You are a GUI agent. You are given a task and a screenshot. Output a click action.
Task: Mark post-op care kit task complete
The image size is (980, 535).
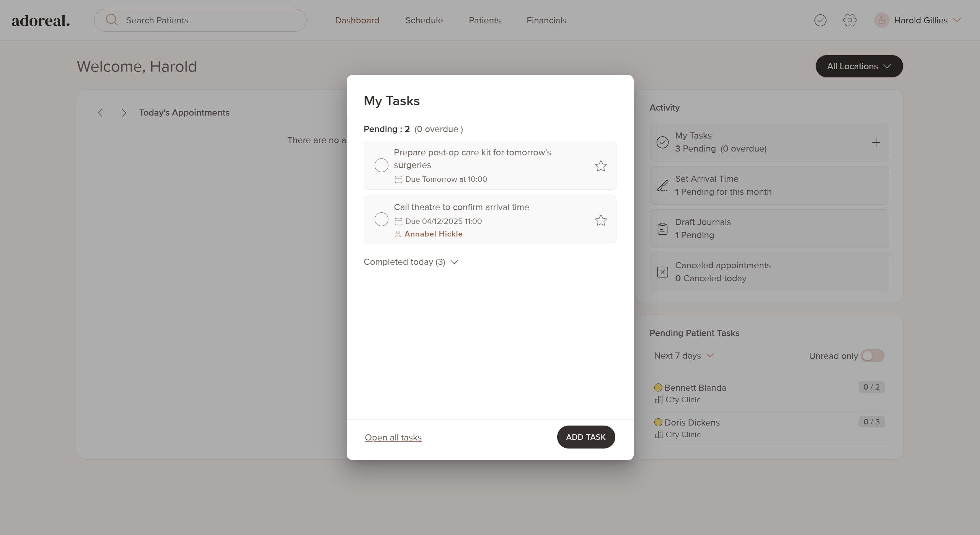(381, 165)
